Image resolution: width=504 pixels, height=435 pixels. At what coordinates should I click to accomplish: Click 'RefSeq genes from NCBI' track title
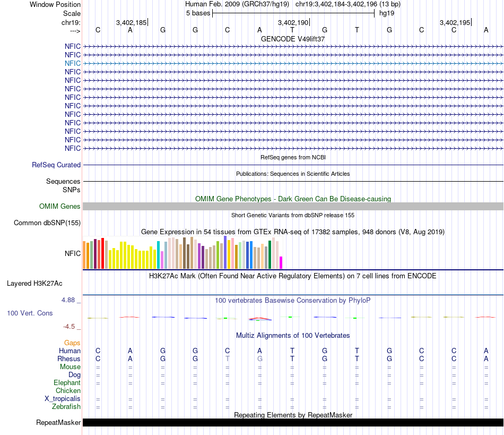point(293,157)
